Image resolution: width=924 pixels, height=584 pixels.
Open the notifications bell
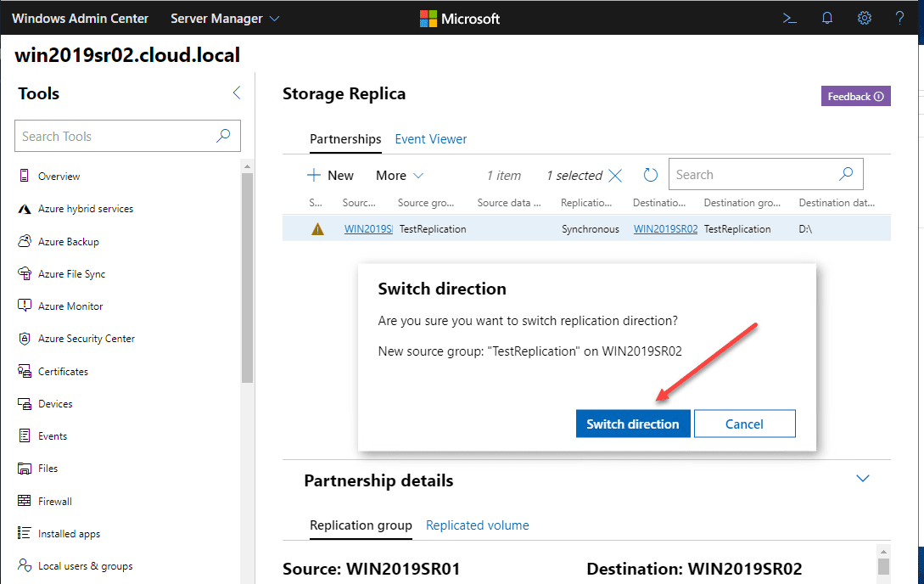(827, 18)
